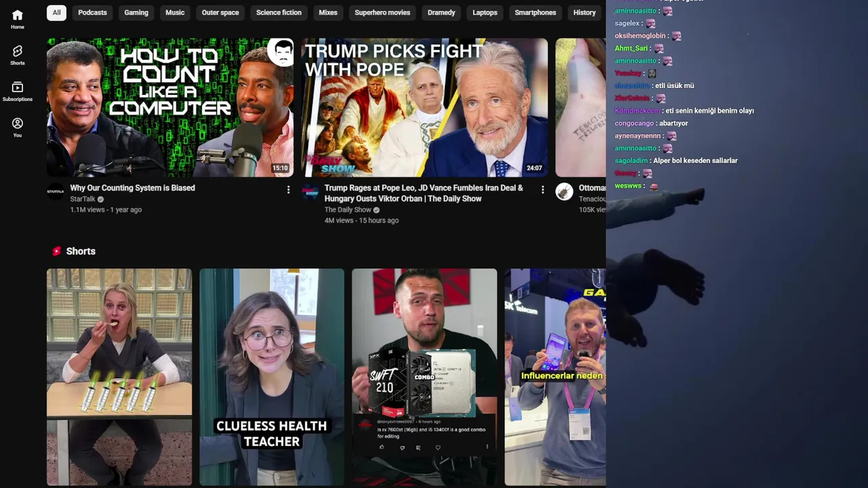Open third video thumbnail with tattooed arm
The image size is (868, 488).
[x=580, y=108]
